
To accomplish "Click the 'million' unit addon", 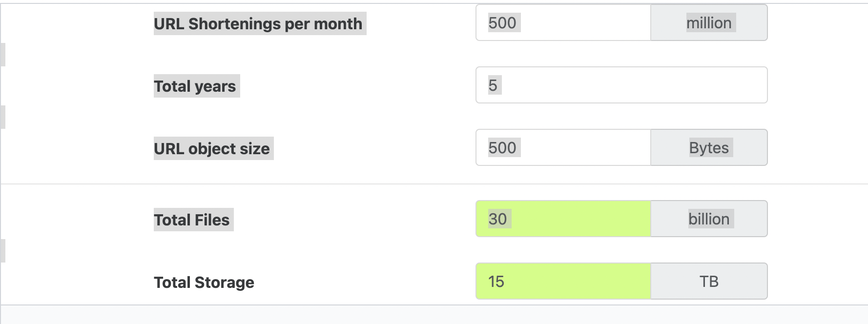I will pyautogui.click(x=709, y=23).
